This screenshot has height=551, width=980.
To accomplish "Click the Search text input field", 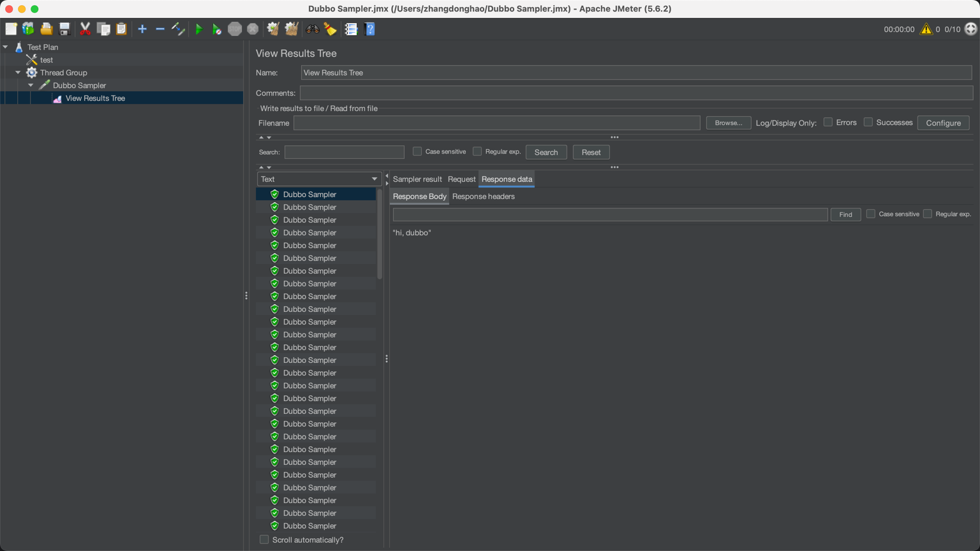I will (345, 152).
